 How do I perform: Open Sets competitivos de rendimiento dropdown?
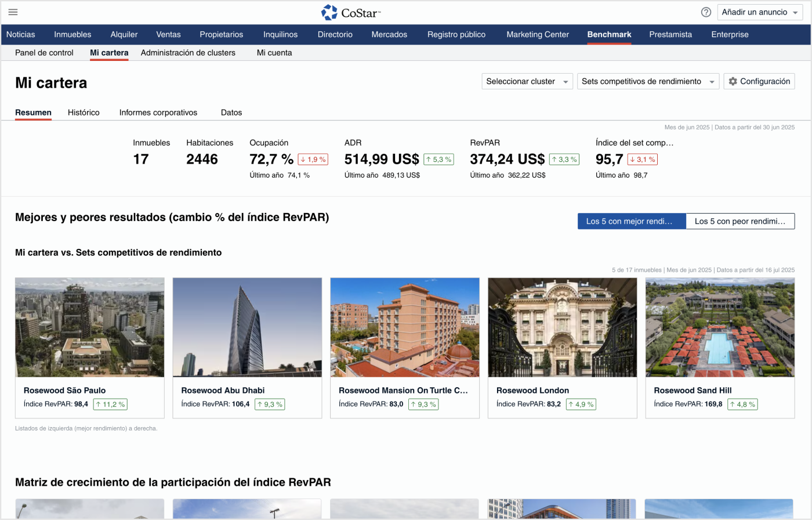pos(647,81)
